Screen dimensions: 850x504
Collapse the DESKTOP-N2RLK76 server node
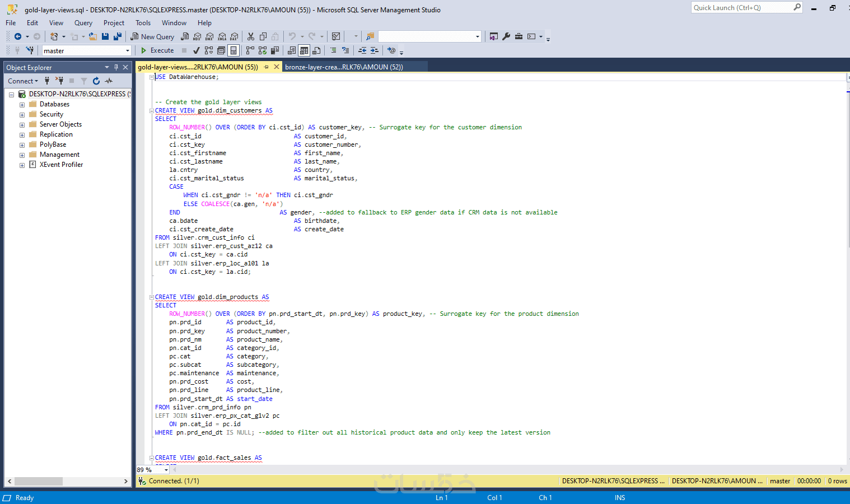11,95
